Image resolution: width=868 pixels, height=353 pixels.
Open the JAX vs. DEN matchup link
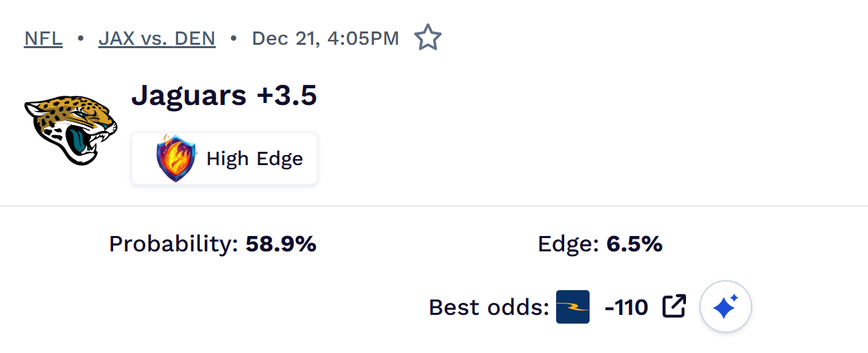pyautogui.click(x=157, y=39)
